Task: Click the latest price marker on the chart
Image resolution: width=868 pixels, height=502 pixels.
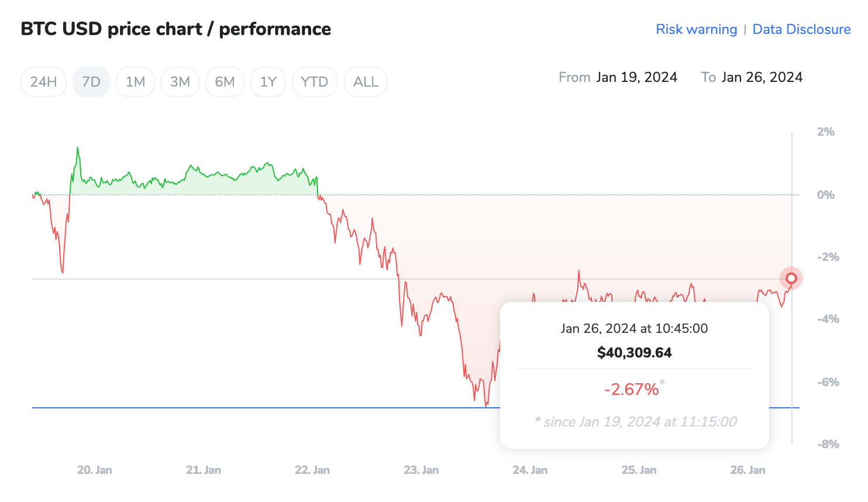Action: point(791,278)
